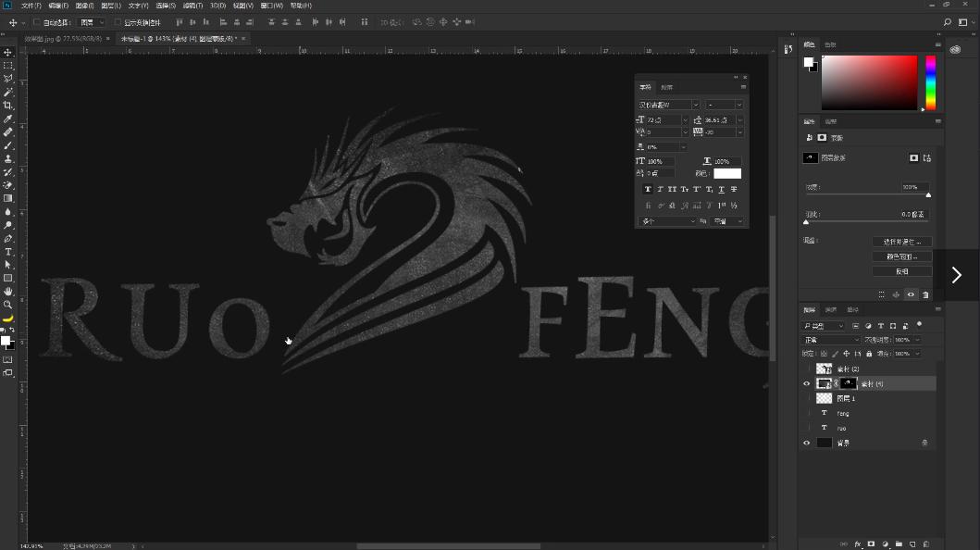Viewport: 980px width, 550px height.
Task: Select the Brush tool
Action: tap(8, 145)
